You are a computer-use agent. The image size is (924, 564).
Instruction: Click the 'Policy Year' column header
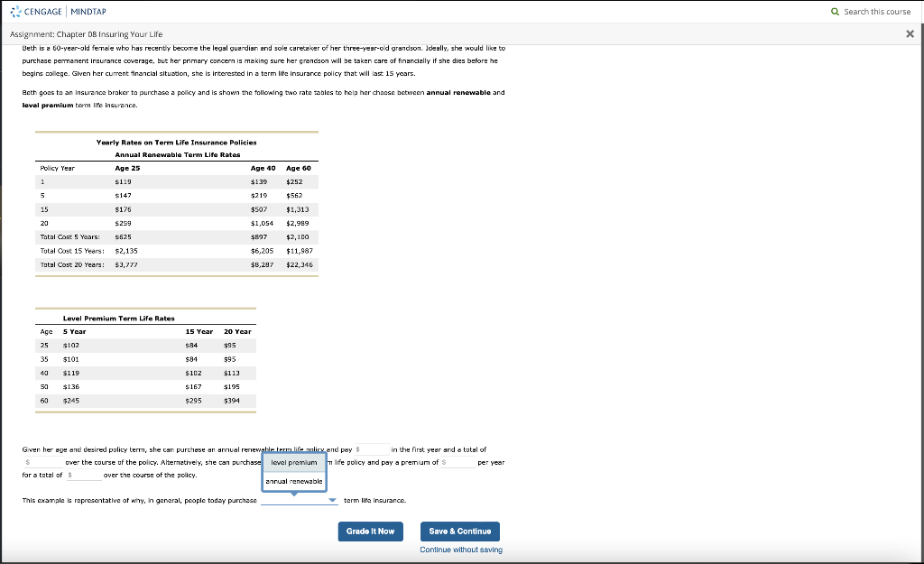coord(57,168)
